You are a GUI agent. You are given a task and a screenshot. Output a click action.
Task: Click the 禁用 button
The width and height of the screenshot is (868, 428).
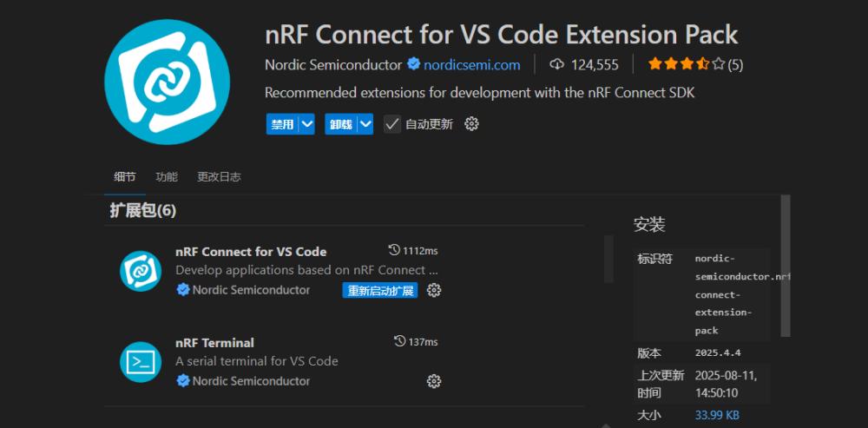[282, 124]
